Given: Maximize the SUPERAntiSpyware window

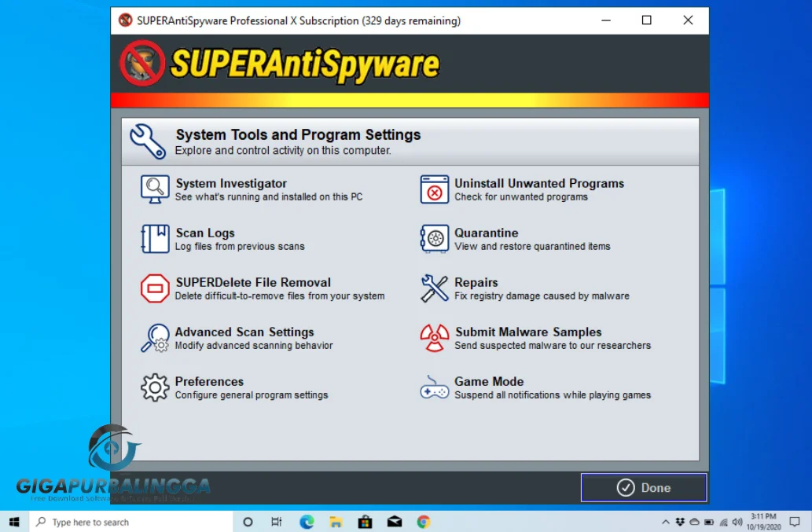Looking at the screenshot, I should click(646, 20).
